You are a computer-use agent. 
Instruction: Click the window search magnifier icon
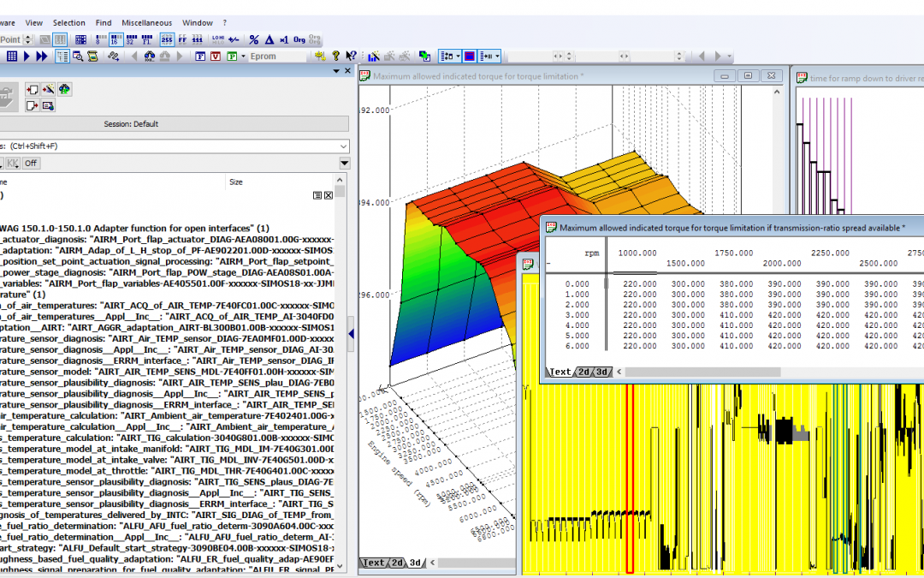(x=78, y=56)
